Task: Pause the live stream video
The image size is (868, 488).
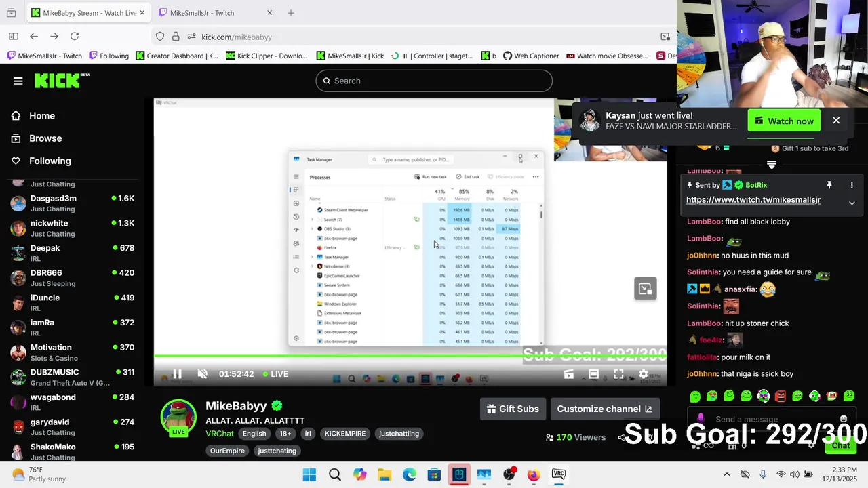Action: [177, 374]
